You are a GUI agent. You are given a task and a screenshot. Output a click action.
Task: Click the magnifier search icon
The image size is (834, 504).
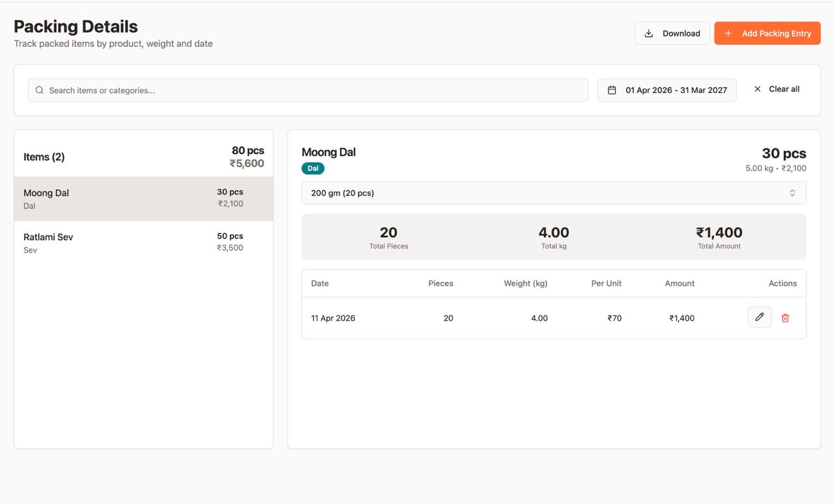(40, 91)
